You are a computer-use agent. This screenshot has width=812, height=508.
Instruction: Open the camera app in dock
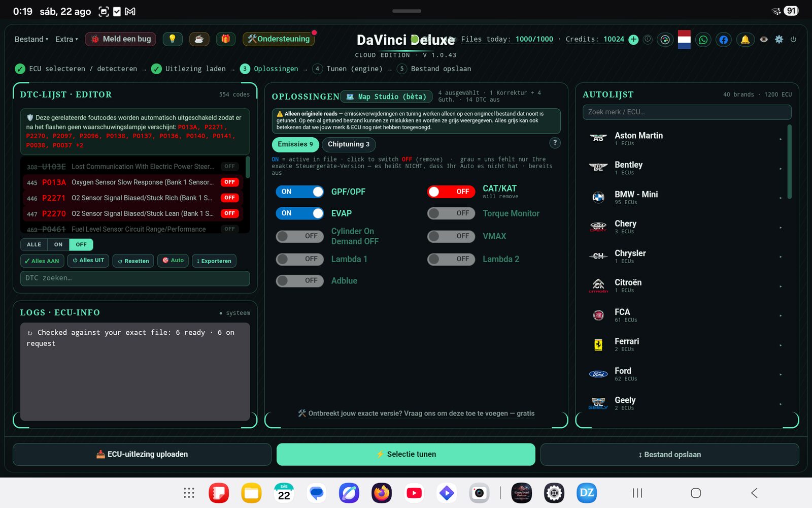(x=479, y=493)
